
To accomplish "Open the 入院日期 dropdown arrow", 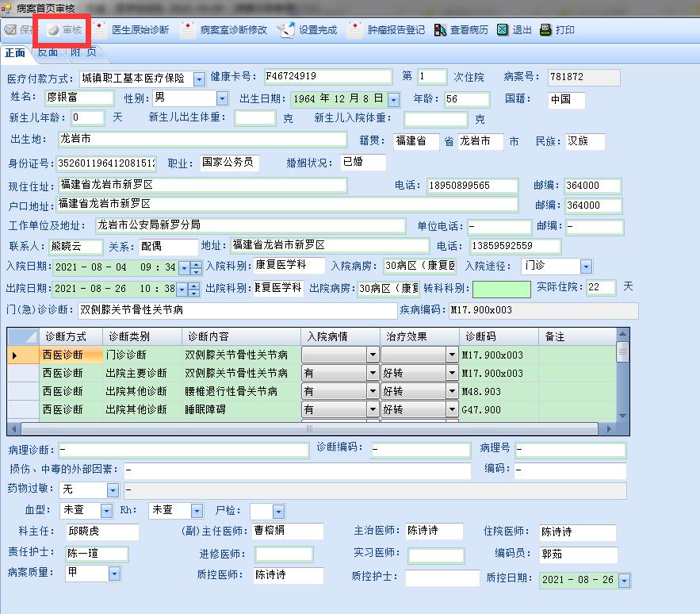I will click(184, 268).
